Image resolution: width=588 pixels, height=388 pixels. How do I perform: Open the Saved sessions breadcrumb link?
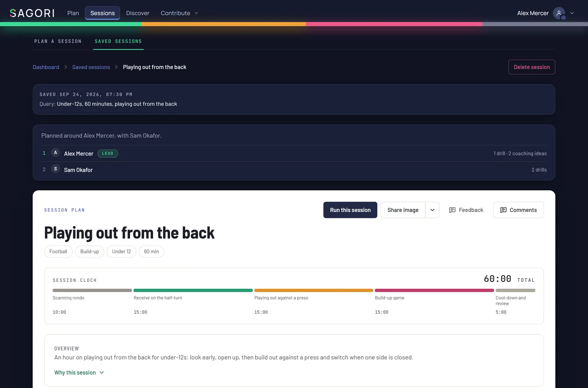pos(91,67)
